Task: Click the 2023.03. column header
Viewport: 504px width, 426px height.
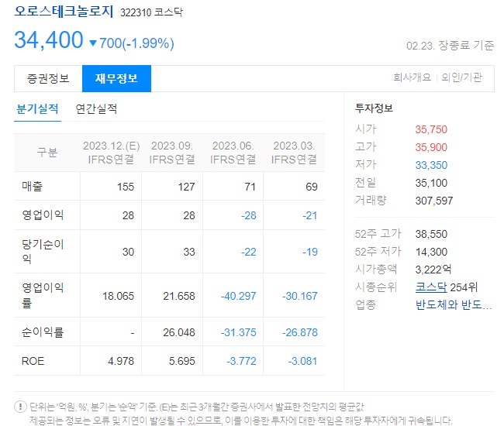Action: pyautogui.click(x=294, y=153)
